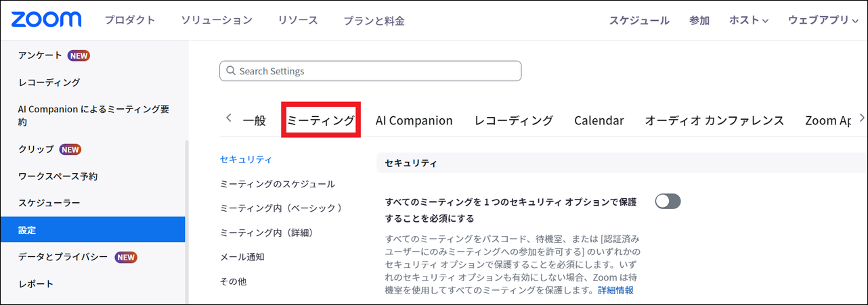The height and width of the screenshot is (305, 868).
Task: Click the NEW badge next to データとプライバシー
Action: tap(126, 257)
